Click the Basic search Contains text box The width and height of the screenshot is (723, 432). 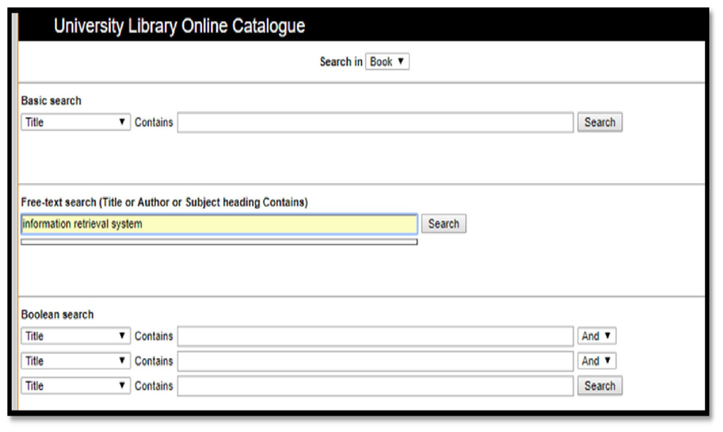coord(375,122)
